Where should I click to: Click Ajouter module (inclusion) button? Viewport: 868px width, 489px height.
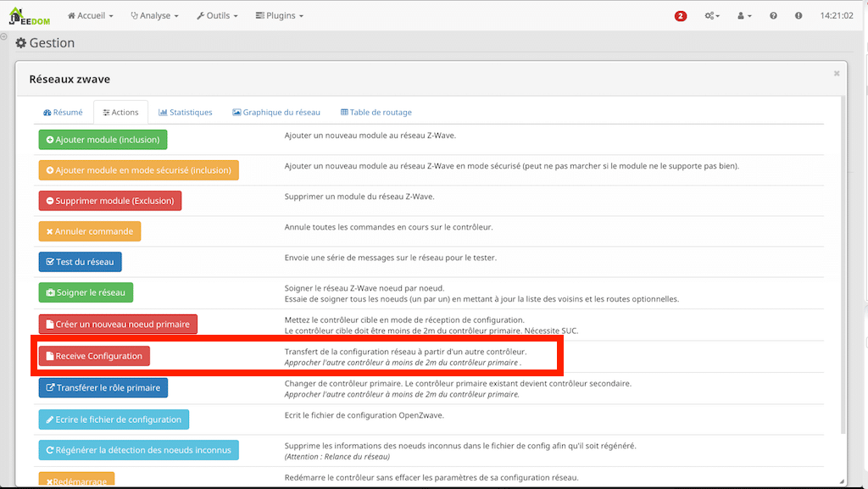tap(103, 140)
